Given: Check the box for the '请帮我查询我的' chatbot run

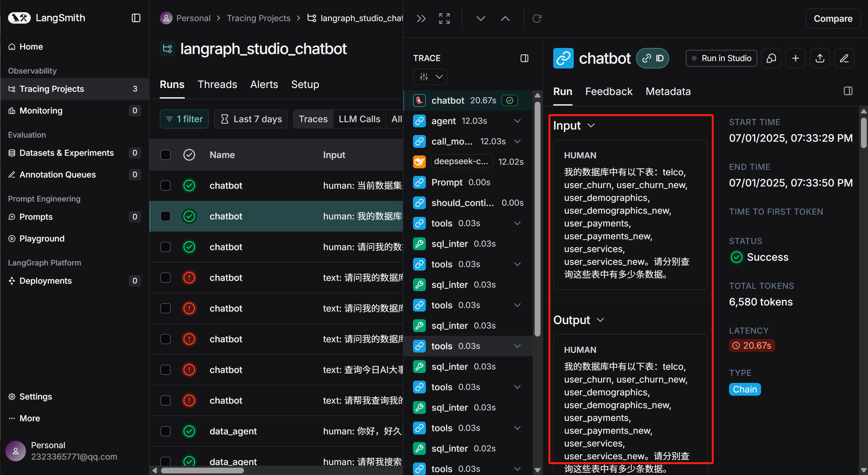Looking at the screenshot, I should click(166, 400).
